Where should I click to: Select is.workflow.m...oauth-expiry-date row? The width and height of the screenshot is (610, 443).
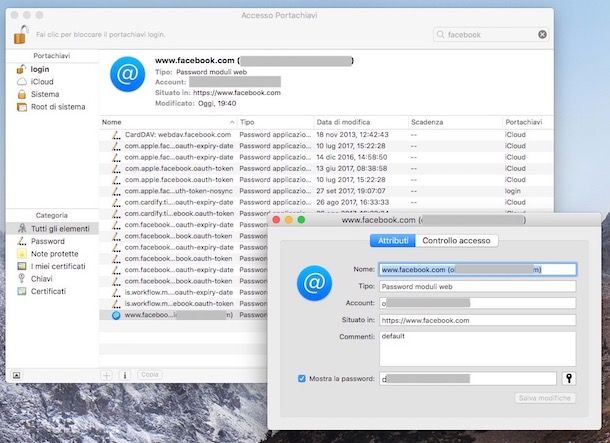tap(184, 292)
